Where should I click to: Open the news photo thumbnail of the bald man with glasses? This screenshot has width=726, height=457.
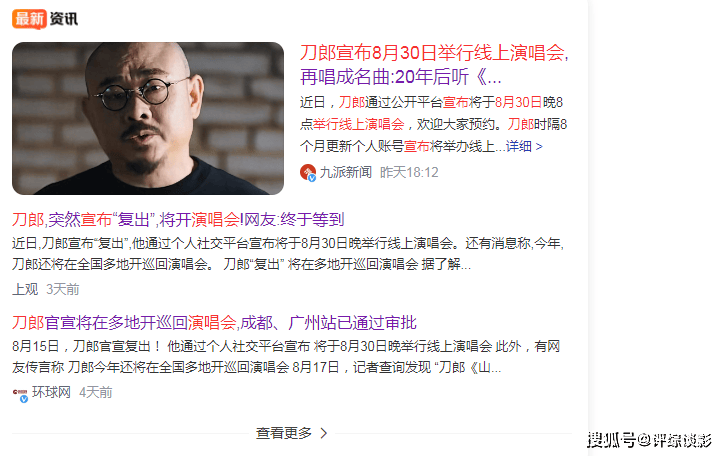[x=148, y=119]
